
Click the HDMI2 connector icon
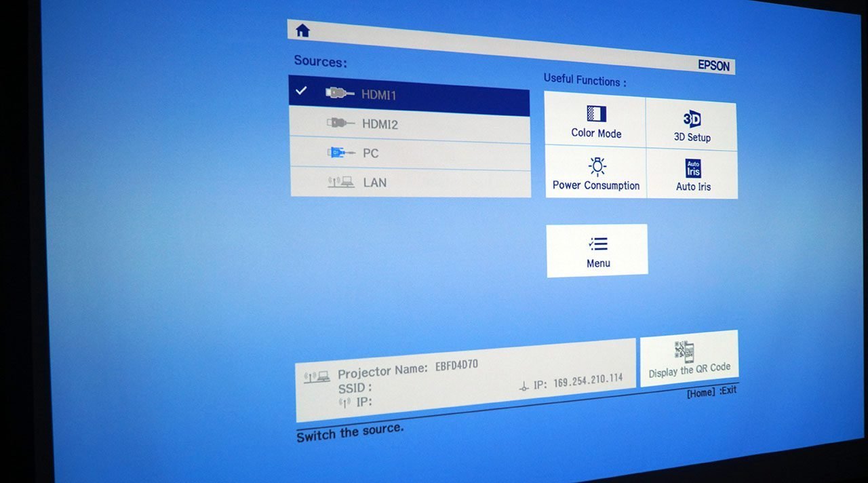(340, 123)
